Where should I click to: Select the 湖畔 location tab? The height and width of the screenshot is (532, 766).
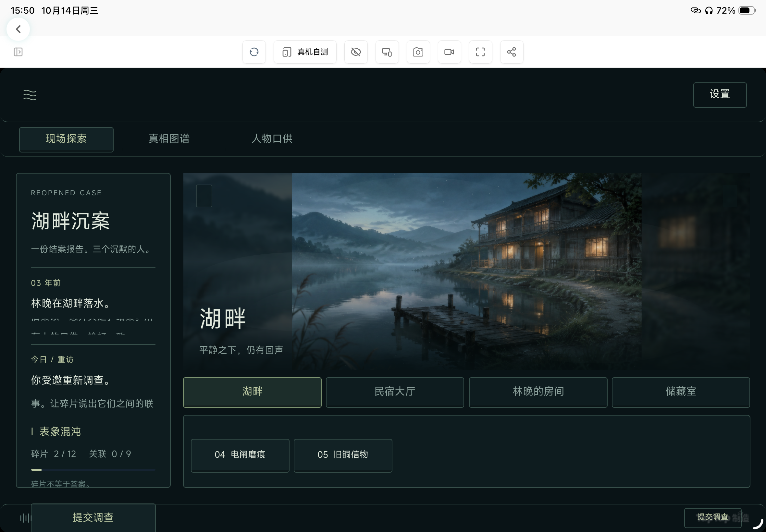pyautogui.click(x=253, y=392)
